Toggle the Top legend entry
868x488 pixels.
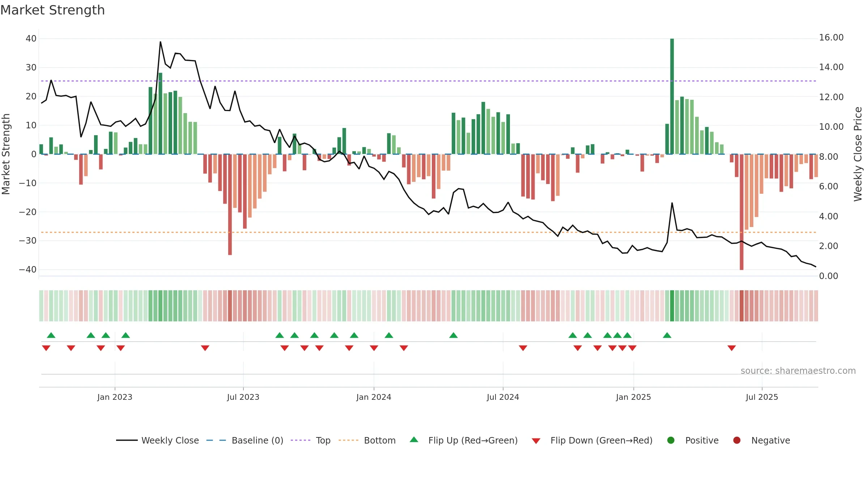click(311, 440)
